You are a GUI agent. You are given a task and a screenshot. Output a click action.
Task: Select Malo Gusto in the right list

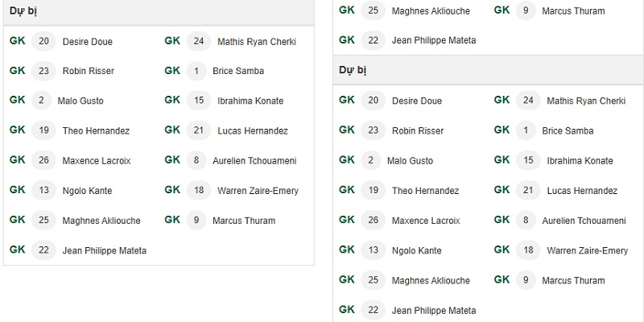410,161
